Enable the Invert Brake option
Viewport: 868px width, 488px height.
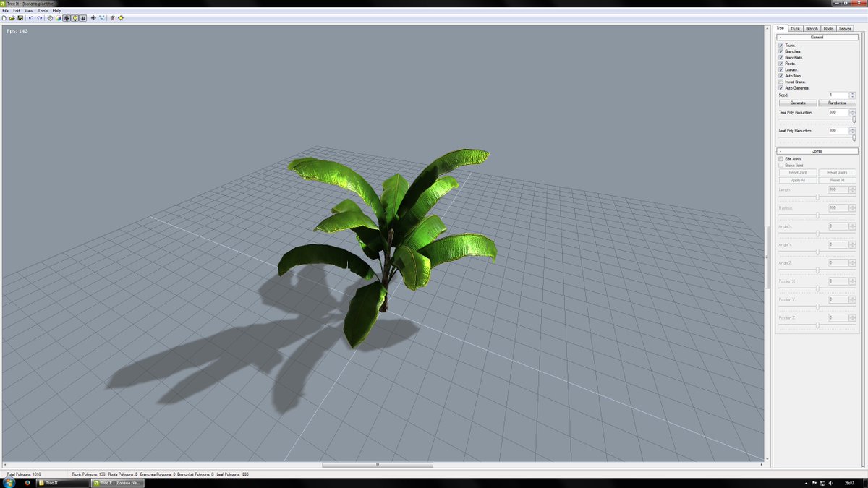tap(780, 82)
